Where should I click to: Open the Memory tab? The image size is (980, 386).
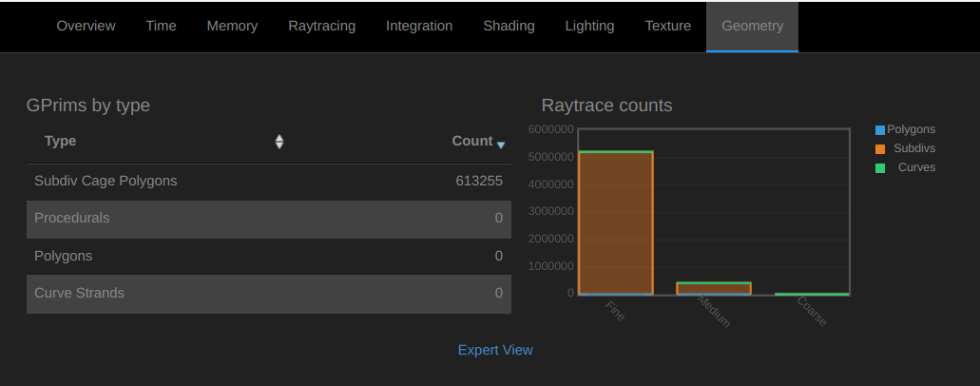click(232, 27)
